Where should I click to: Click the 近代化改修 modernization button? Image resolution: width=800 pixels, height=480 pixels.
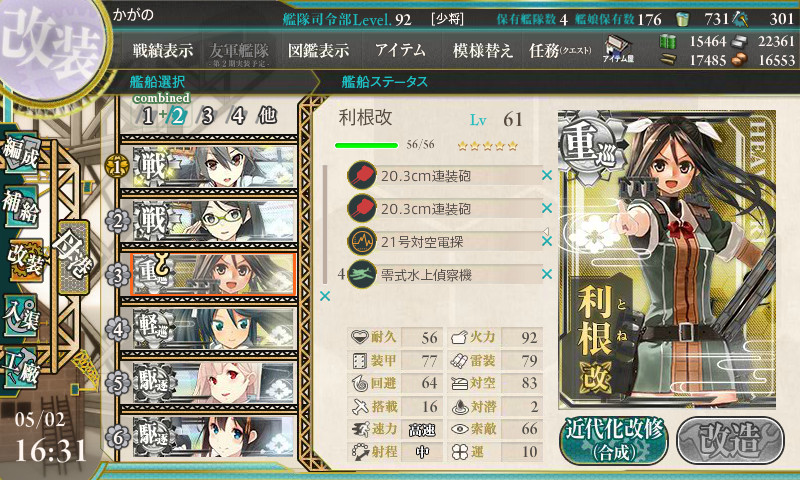pyautogui.click(x=614, y=440)
